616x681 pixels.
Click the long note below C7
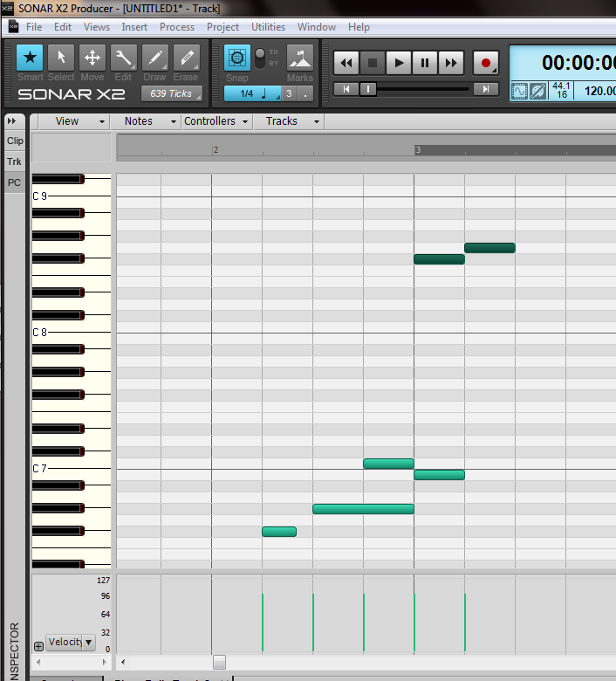pos(363,509)
